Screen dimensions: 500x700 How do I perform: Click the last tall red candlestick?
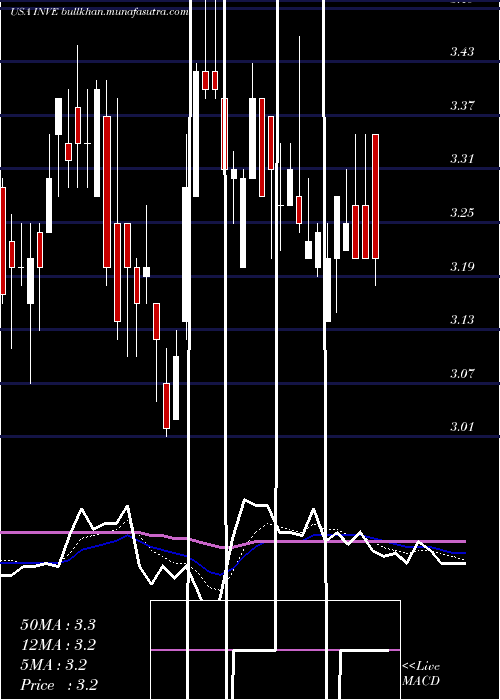click(375, 196)
